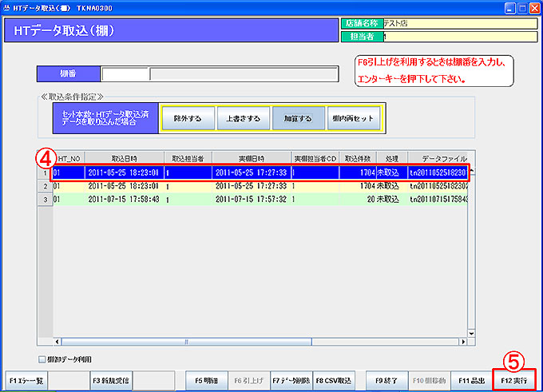
Task: Enable the 棚卸データ利用 checkbox
Action: tap(42, 359)
